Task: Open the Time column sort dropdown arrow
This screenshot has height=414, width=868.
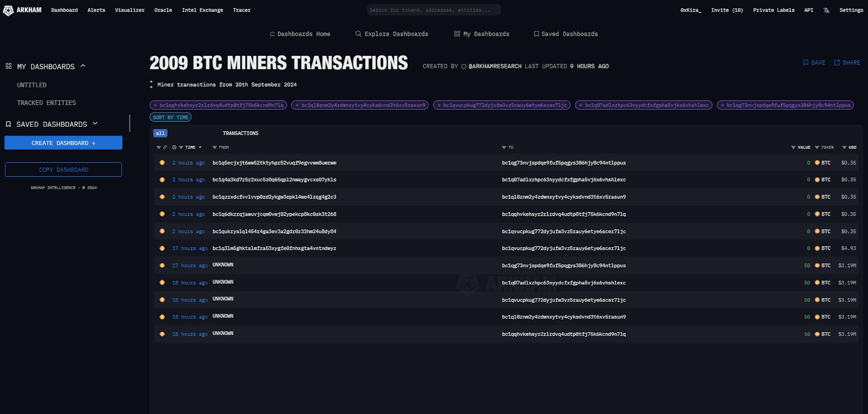Action: point(200,147)
